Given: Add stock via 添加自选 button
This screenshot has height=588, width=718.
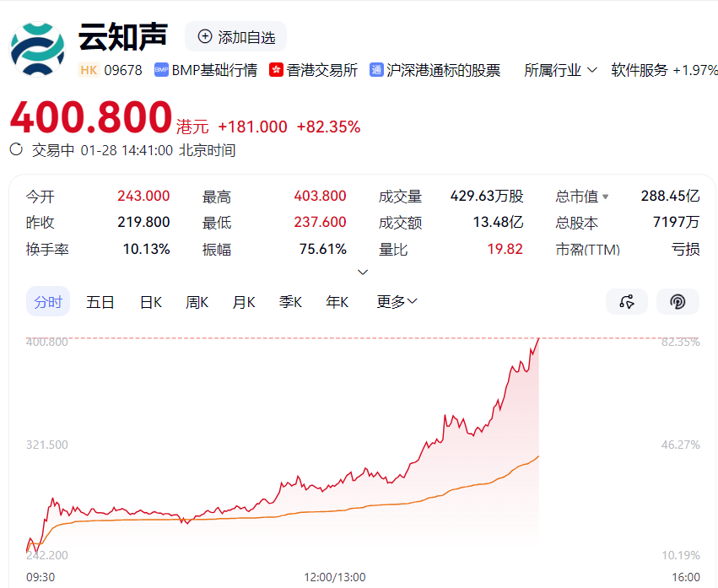Looking at the screenshot, I should 236,36.
